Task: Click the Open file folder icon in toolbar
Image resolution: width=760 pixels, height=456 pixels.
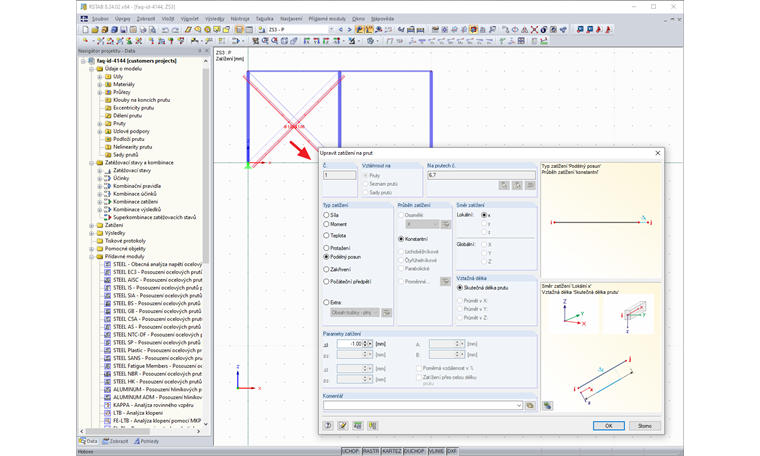Action: 95,30
